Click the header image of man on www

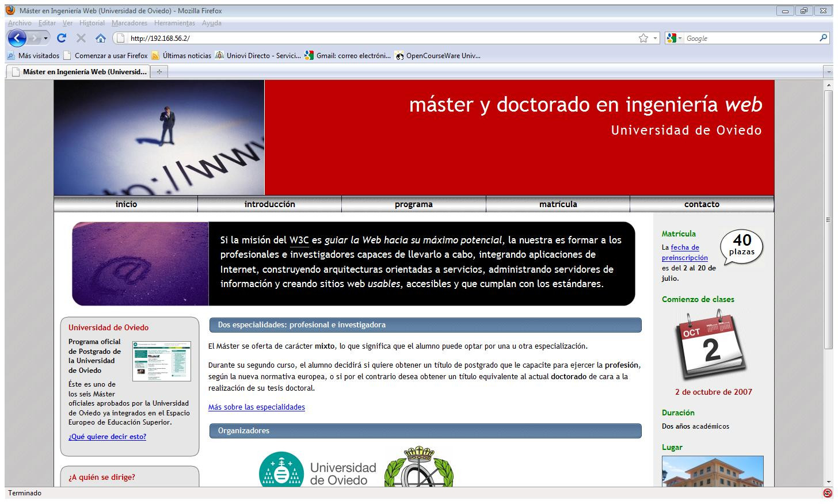(x=159, y=138)
